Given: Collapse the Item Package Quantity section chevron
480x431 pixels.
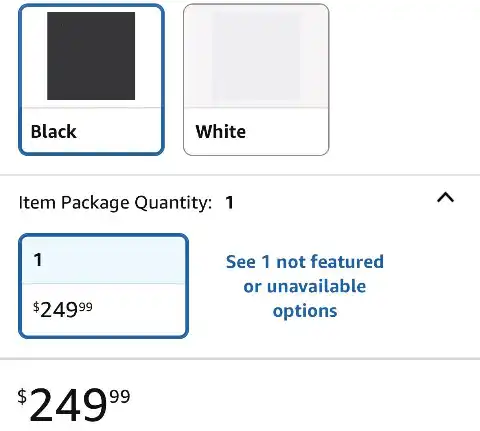Looking at the screenshot, I should point(445,198).
